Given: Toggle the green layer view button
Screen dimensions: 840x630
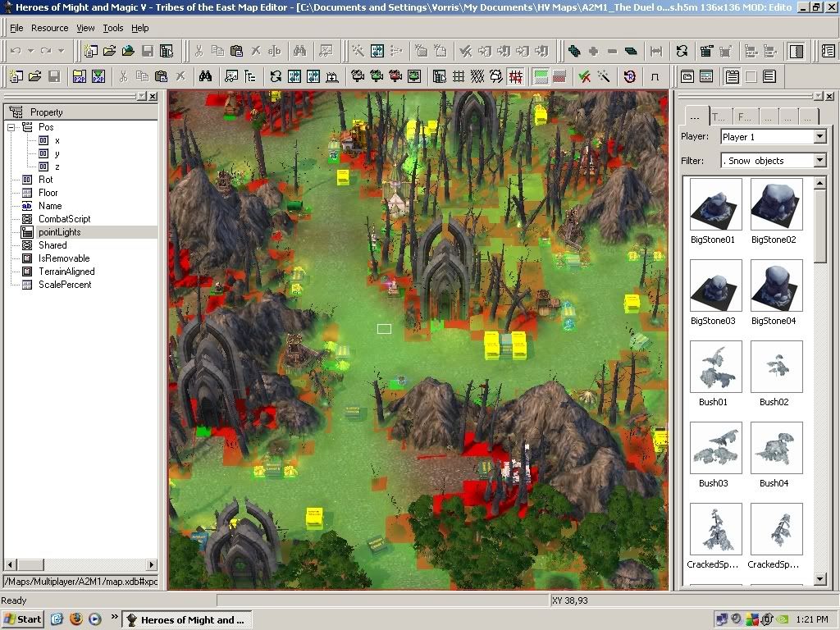Looking at the screenshot, I should (541, 77).
